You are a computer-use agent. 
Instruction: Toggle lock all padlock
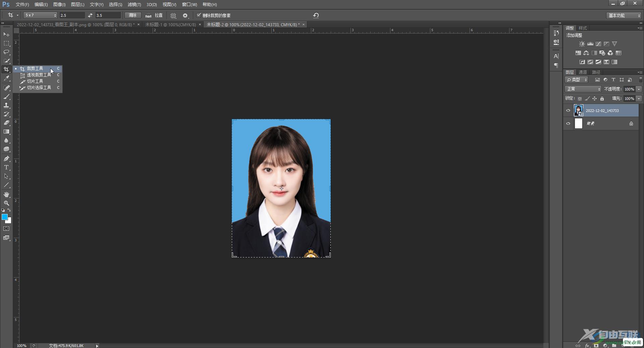602,99
